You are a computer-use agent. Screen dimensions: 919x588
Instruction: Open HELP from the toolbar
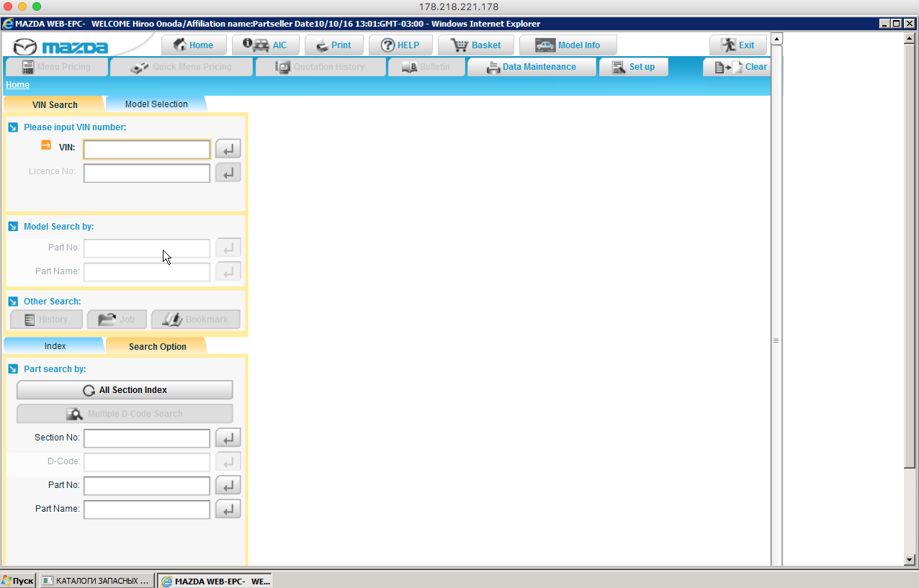(400, 45)
